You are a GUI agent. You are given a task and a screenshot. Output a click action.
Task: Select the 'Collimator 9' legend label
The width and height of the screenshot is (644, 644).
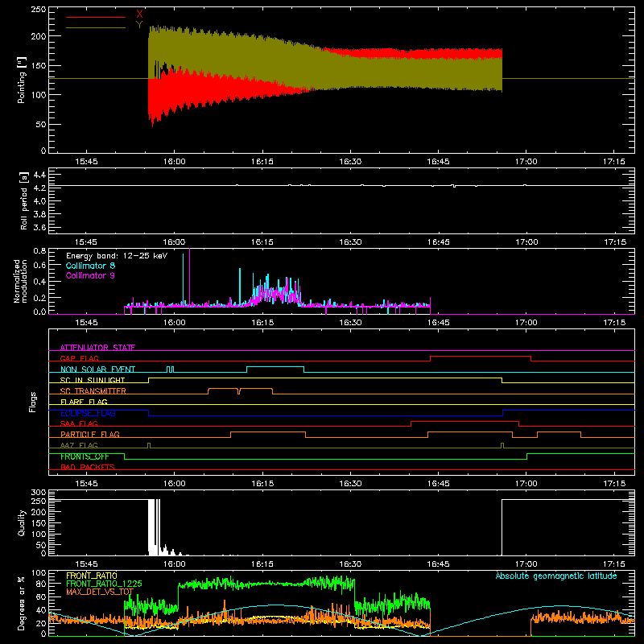pyautogui.click(x=90, y=275)
